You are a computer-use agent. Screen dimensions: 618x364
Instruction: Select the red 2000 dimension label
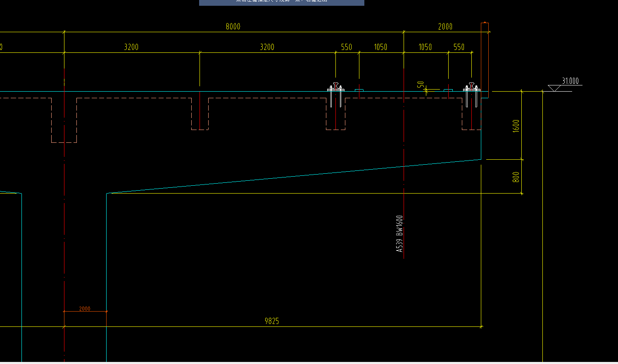tap(85, 309)
